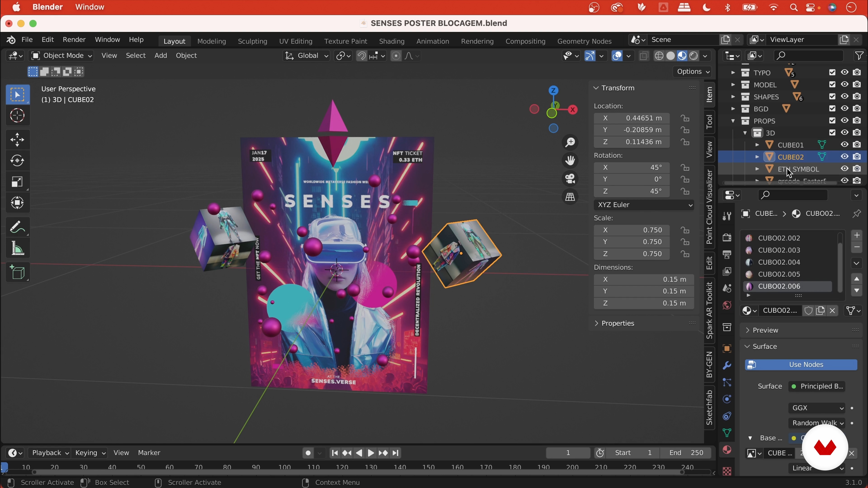Hide the BGD collection eye icon
Screen dimensions: 868x488
pos(844,108)
